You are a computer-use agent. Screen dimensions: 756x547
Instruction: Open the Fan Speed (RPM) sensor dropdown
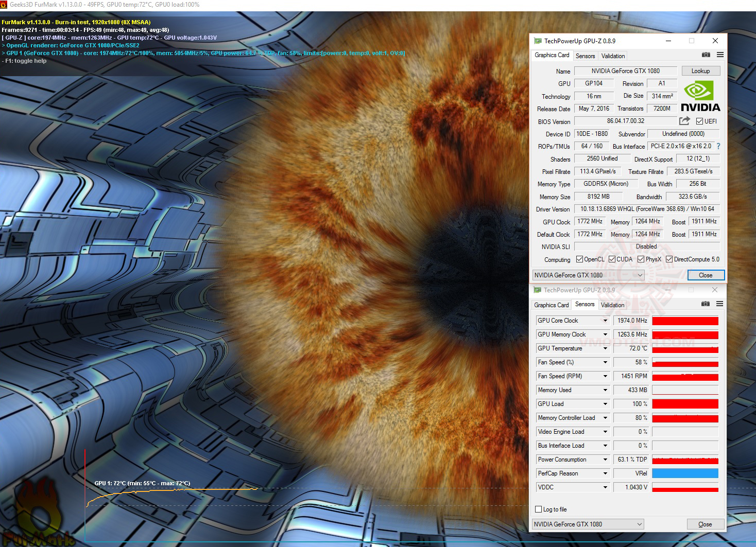(x=605, y=376)
